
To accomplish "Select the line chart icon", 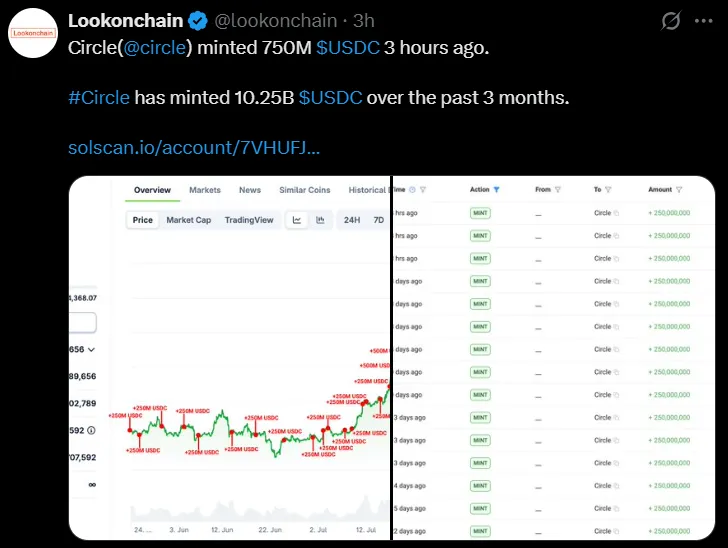I will pos(297,220).
